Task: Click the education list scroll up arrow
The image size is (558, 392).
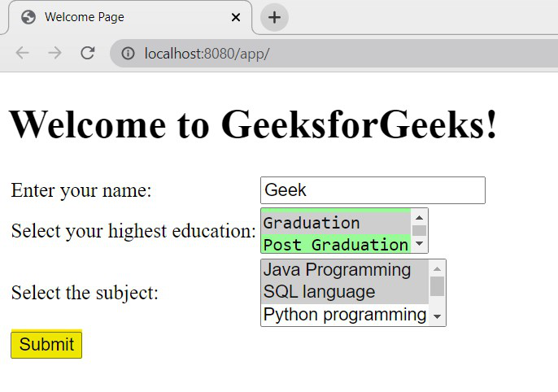Action: pos(419,218)
